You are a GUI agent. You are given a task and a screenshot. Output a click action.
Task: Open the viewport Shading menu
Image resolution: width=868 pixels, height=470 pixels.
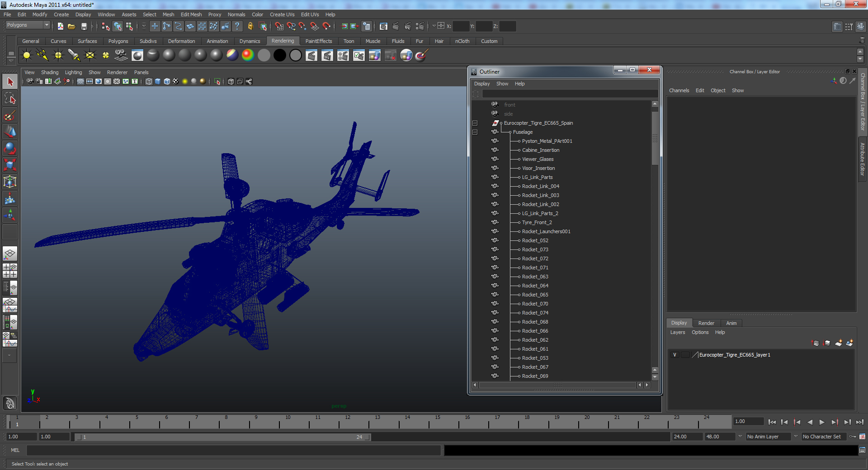click(50, 72)
